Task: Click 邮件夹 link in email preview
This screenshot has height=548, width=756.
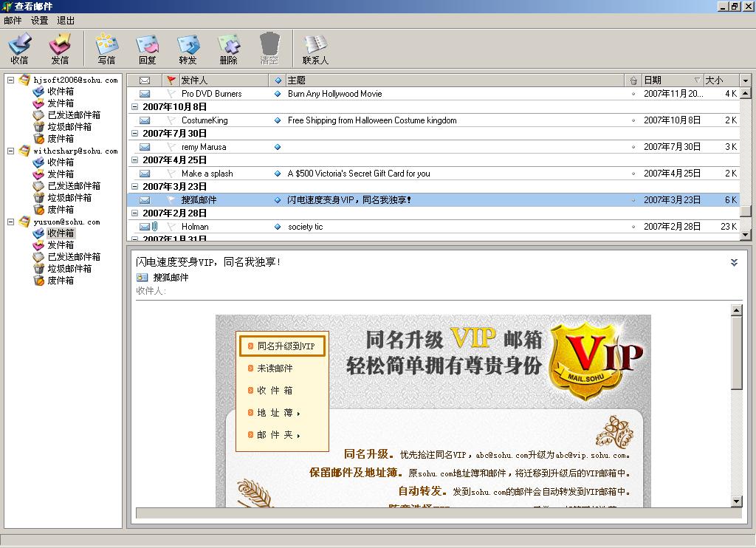Action: click(x=275, y=435)
